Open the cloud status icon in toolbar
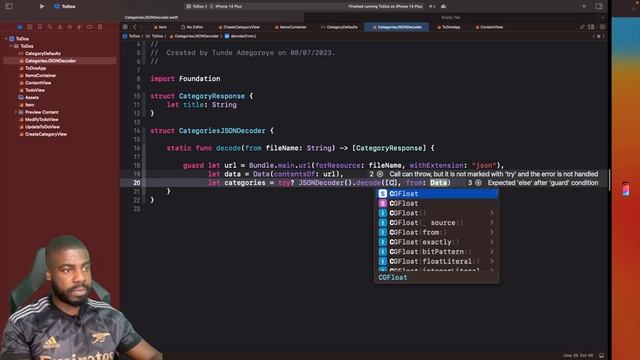640x360 pixels. [x=444, y=7]
